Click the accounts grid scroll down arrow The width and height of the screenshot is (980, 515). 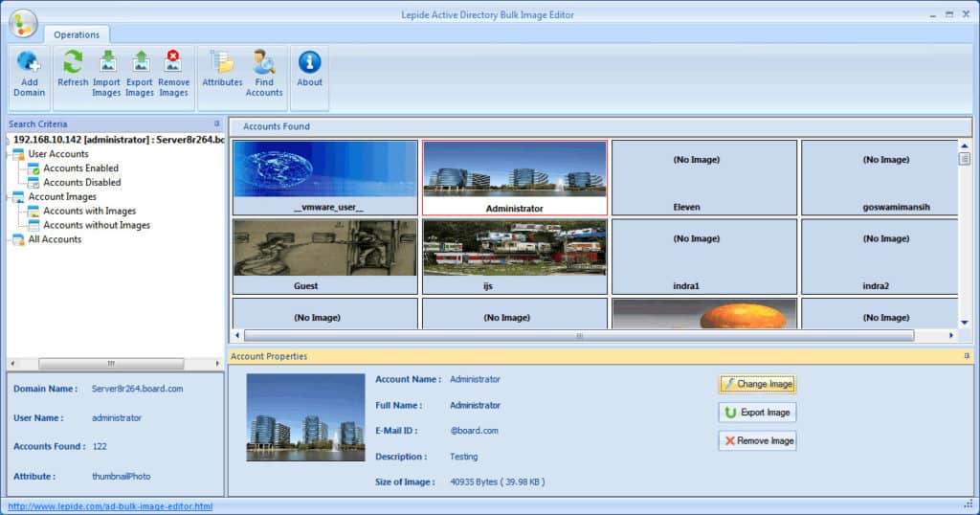pos(965,323)
